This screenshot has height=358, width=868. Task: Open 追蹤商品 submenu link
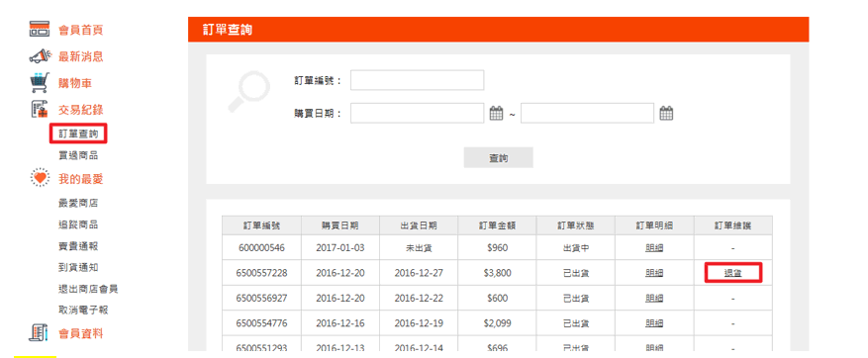point(78,224)
